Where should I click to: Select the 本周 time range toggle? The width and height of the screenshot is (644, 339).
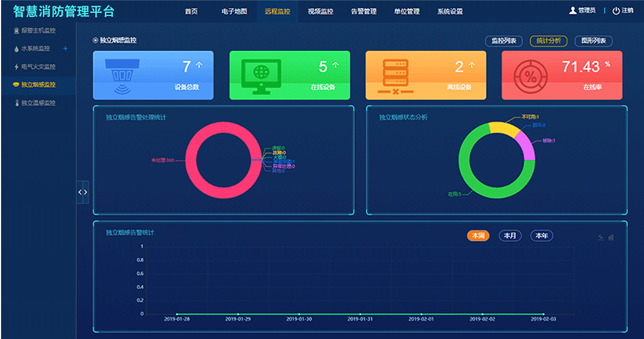[478, 236]
